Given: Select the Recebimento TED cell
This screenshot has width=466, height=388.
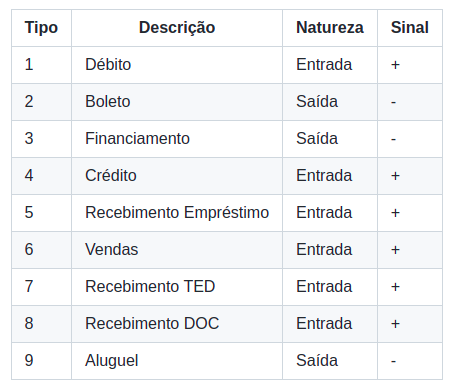Looking at the screenshot, I should [177, 287].
